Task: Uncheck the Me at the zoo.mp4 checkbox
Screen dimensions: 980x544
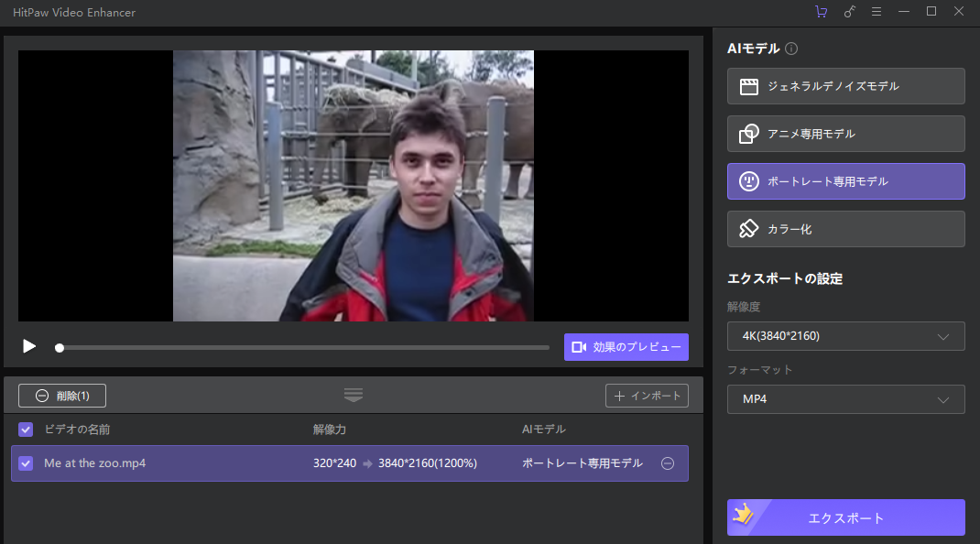Action: (26, 463)
